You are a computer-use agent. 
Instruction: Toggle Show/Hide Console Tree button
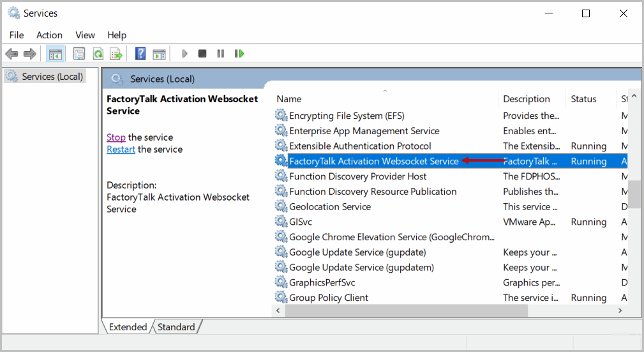point(56,54)
